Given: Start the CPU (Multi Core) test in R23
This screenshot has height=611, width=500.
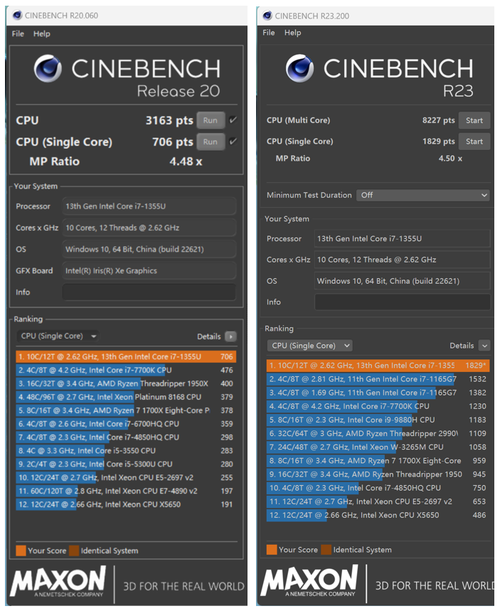Looking at the screenshot, I should pos(474,120).
